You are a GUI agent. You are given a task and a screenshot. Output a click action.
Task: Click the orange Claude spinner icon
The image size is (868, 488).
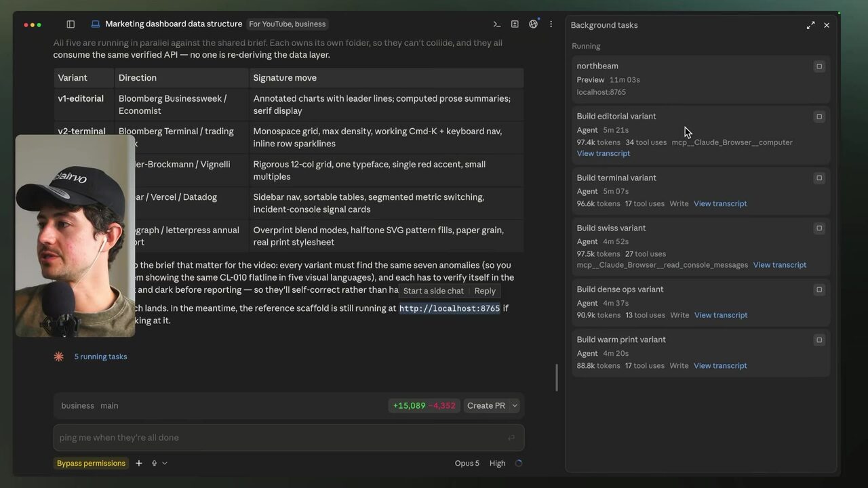click(59, 357)
